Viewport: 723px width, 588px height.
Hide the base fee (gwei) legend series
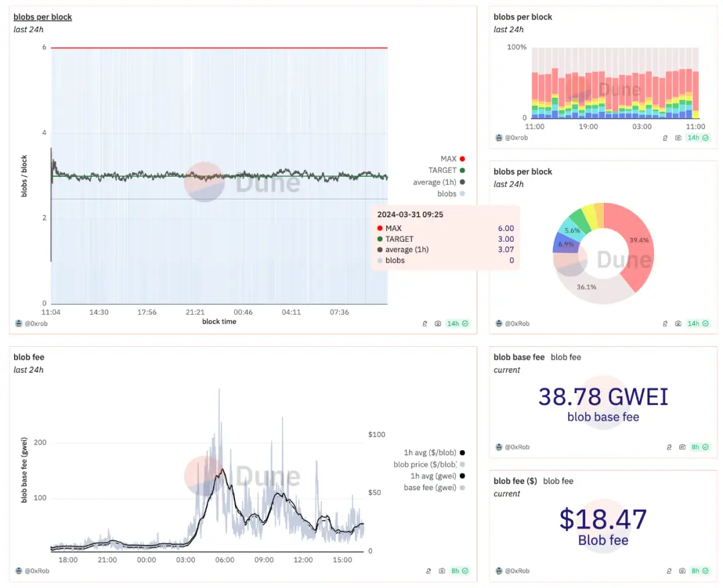(434, 488)
